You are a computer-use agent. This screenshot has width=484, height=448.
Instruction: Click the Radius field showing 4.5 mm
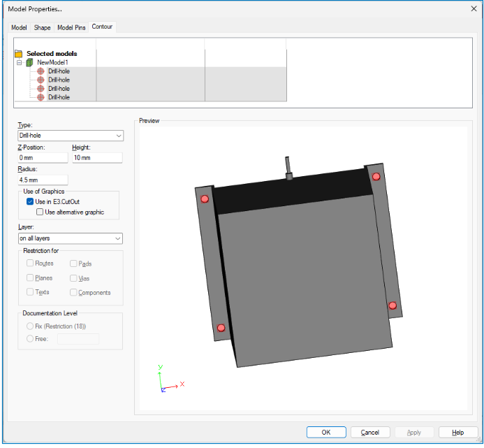[x=43, y=180]
